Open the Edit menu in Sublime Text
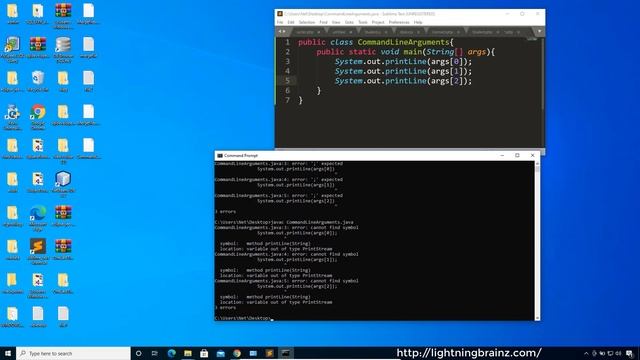This screenshot has width=640, height=360. pyautogui.click(x=291, y=22)
